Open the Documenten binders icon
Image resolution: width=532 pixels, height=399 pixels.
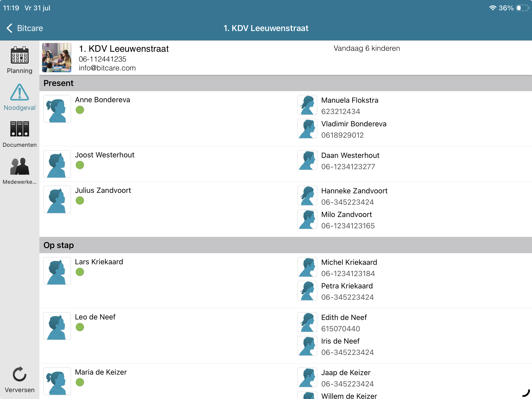pos(20,129)
